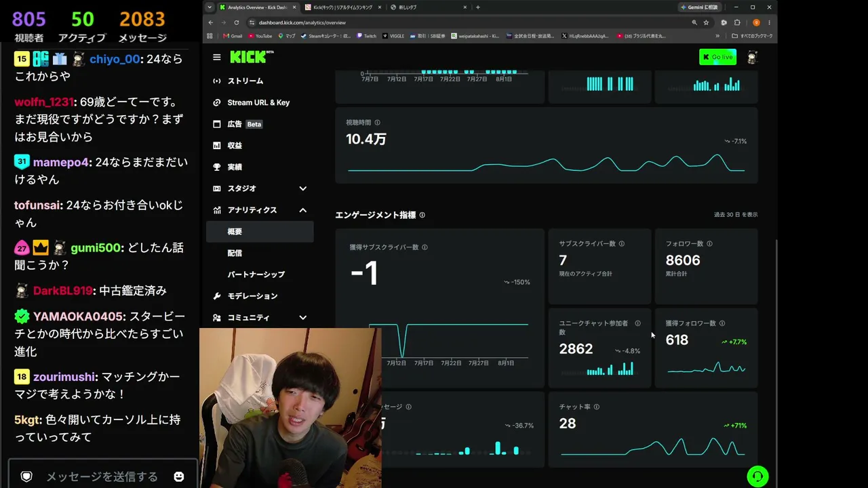Open the emoji picker in chat
The height and width of the screenshot is (488, 868).
[x=179, y=476]
